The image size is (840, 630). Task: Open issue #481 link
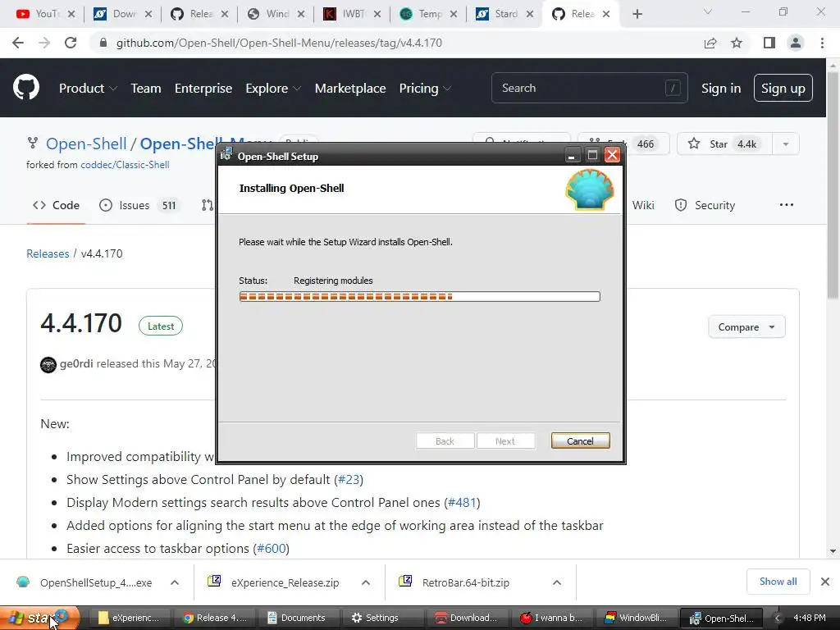(462, 503)
